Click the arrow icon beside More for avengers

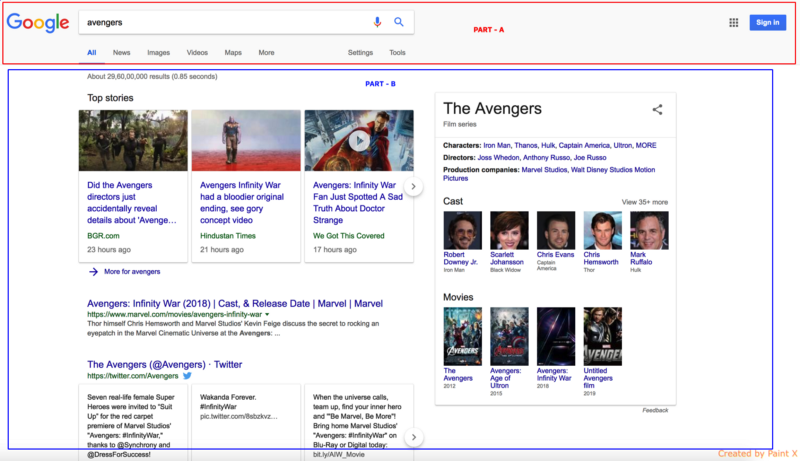(93, 272)
